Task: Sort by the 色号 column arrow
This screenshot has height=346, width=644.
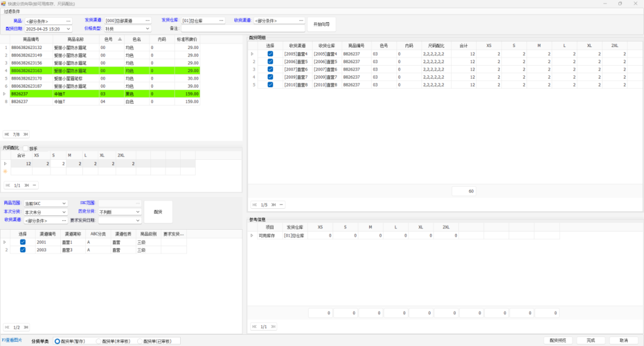Action: 120,39
